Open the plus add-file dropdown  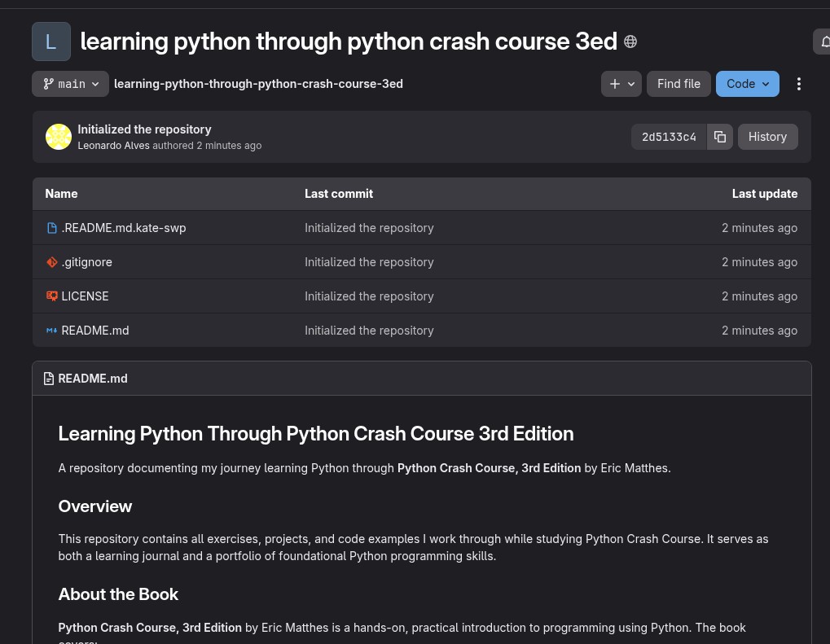tap(621, 84)
